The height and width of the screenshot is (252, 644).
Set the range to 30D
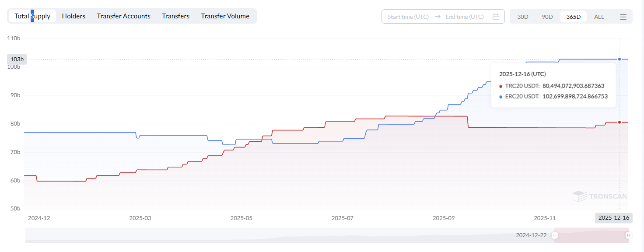(523, 17)
